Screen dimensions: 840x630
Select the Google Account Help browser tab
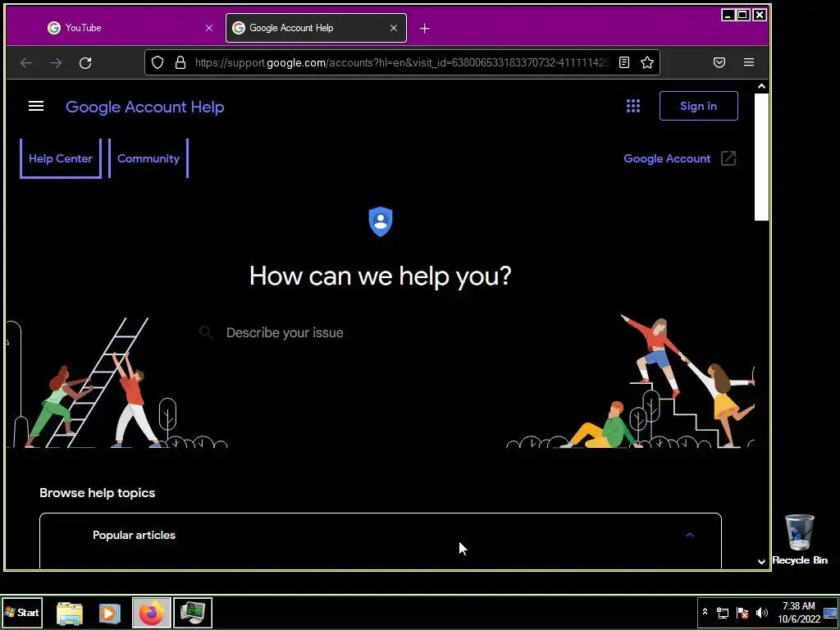[316, 28]
